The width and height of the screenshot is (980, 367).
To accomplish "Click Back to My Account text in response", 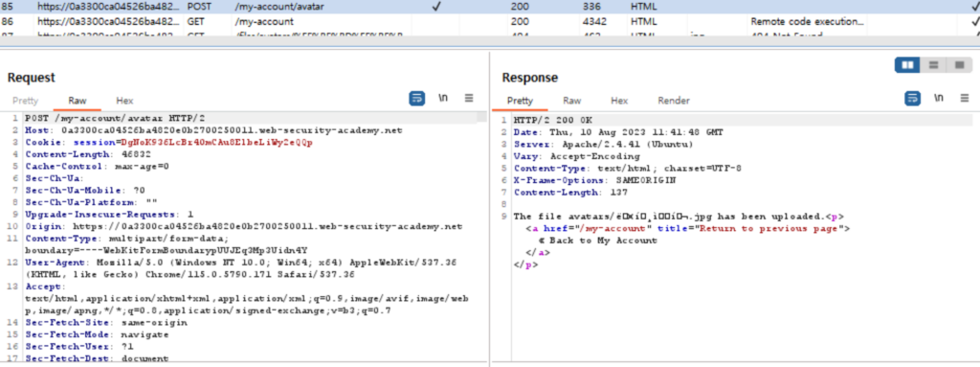I will tap(598, 241).
